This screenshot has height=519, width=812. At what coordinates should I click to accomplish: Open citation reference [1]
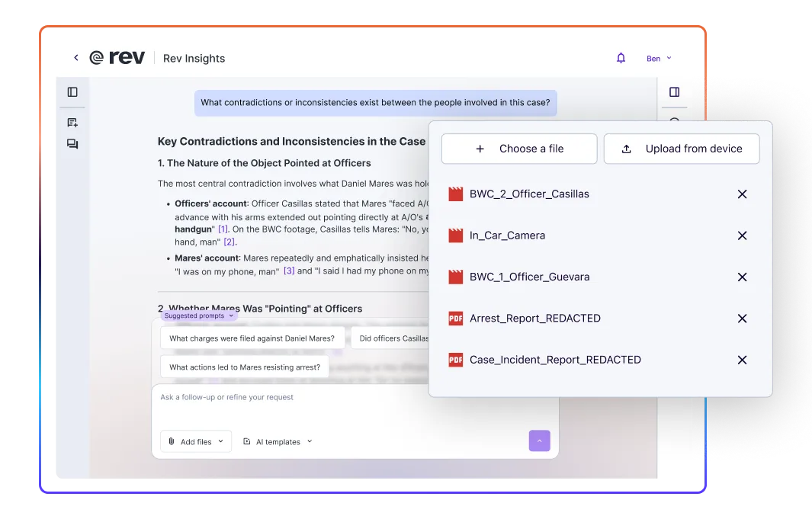pos(223,229)
